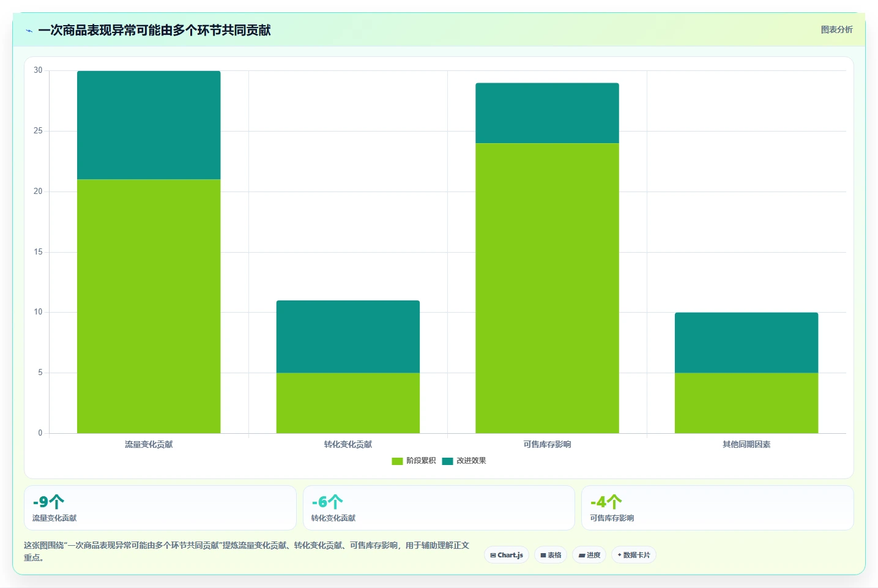Click the y-axis value 20
The width and height of the screenshot is (878, 588).
click(38, 192)
